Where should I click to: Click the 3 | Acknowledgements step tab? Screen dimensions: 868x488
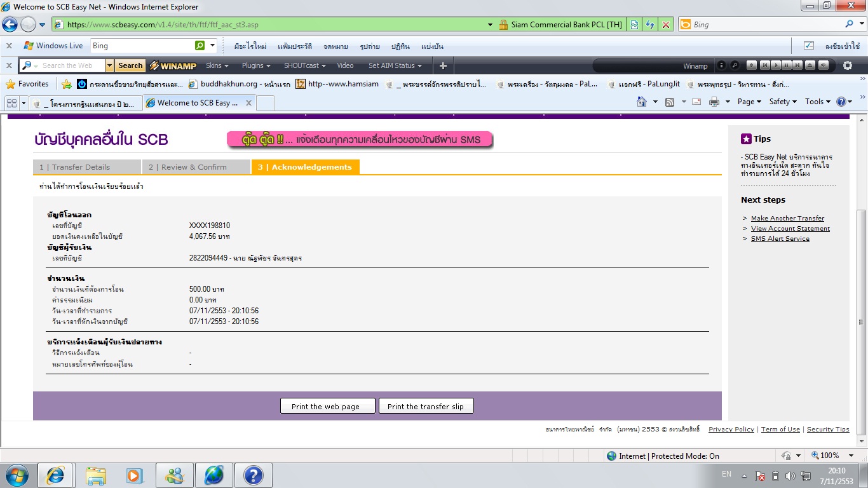click(305, 167)
